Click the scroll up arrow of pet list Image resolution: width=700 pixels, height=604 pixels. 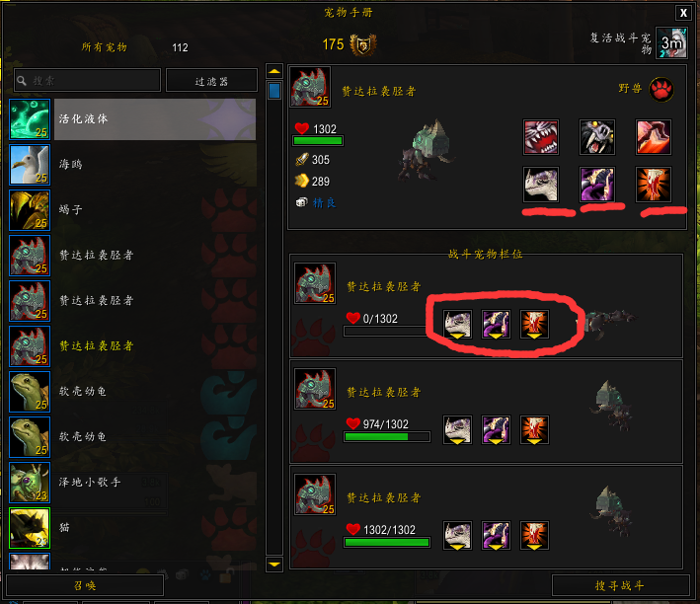[274, 71]
